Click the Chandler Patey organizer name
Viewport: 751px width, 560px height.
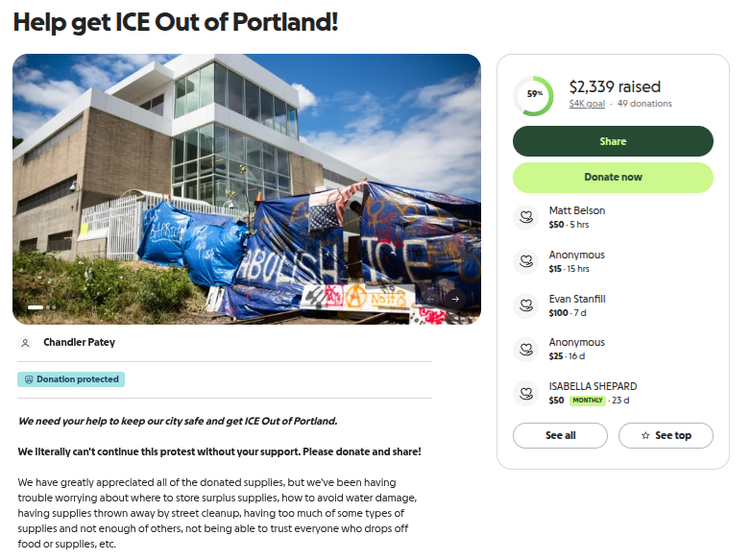click(79, 342)
